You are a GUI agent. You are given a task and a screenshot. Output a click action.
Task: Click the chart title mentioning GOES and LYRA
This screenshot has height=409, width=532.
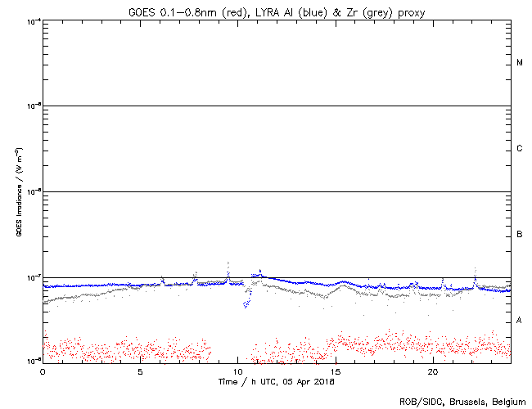(x=276, y=9)
